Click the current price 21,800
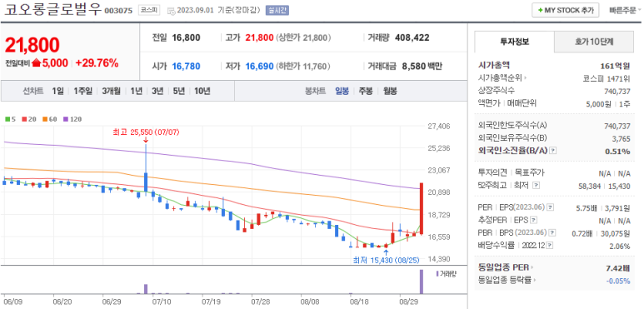Image resolution: width=644 pixels, height=309 pixels. click(x=32, y=45)
